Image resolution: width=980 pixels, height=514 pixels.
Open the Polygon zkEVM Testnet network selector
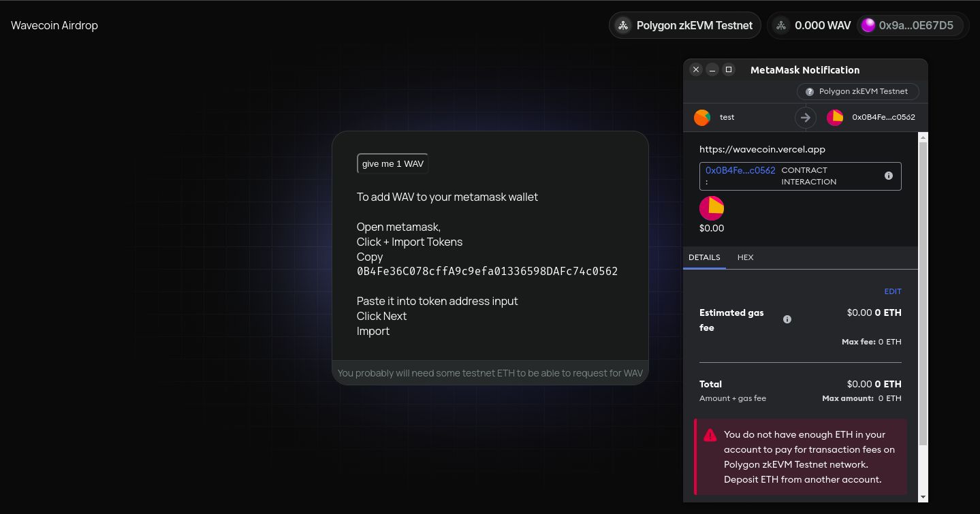coord(685,25)
